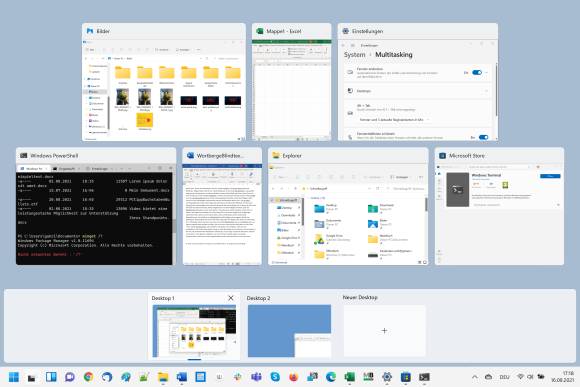This screenshot has height=387, width=580.
Task: Select the Microsoft Store window thumbnail
Action: (x=499, y=206)
